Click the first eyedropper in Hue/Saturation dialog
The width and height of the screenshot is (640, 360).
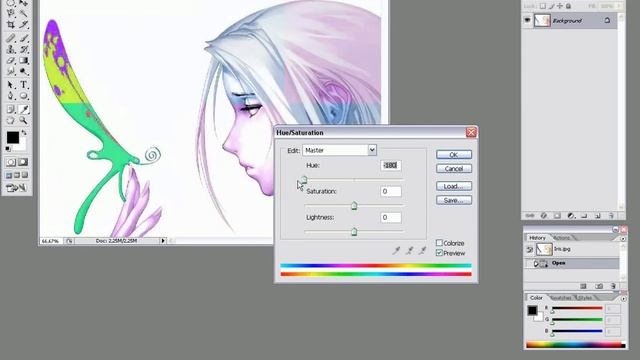(396, 250)
